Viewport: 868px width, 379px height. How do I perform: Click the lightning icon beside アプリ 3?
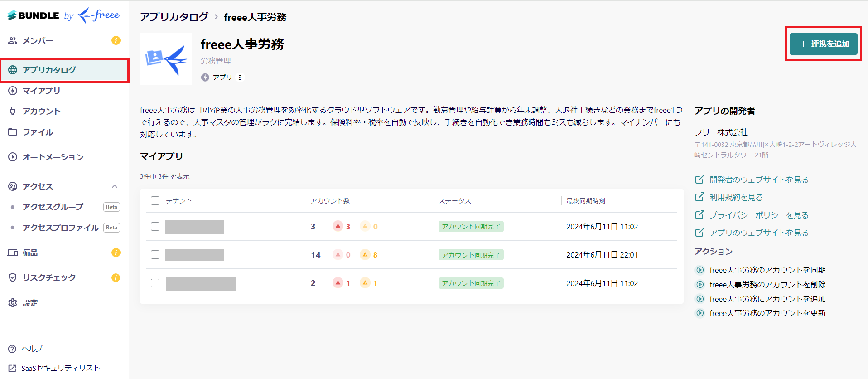205,78
